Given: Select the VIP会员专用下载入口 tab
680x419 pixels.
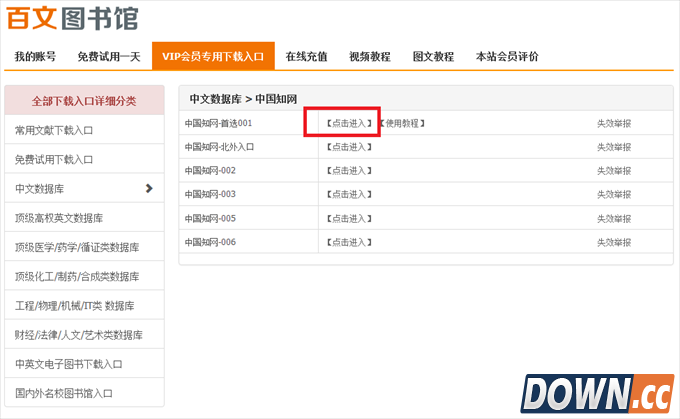Looking at the screenshot, I should coord(213,56).
